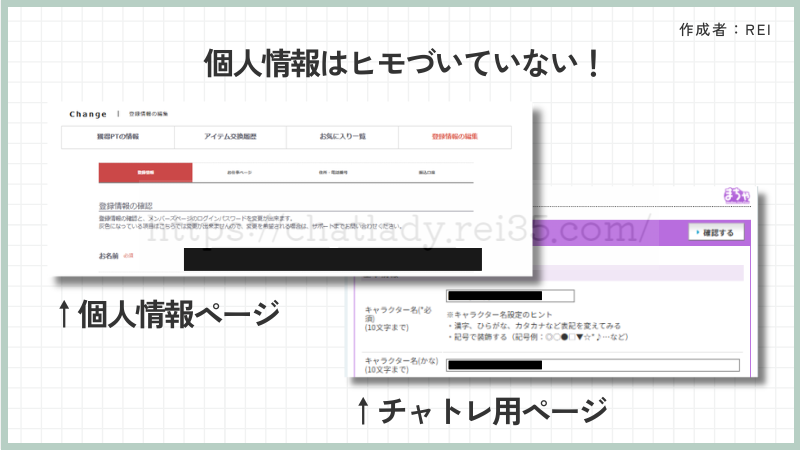
Task: Click the チャトレ用ページ caption
Action: point(482,411)
